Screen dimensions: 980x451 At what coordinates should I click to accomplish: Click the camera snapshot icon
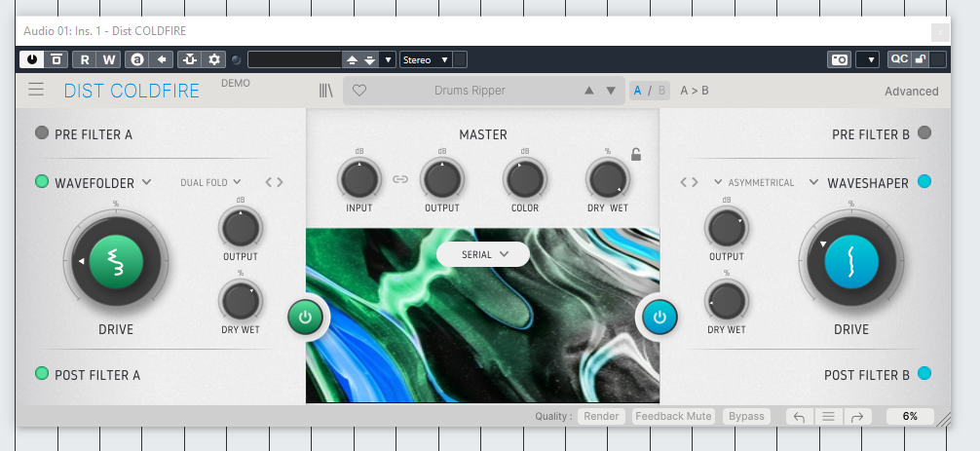(840, 59)
